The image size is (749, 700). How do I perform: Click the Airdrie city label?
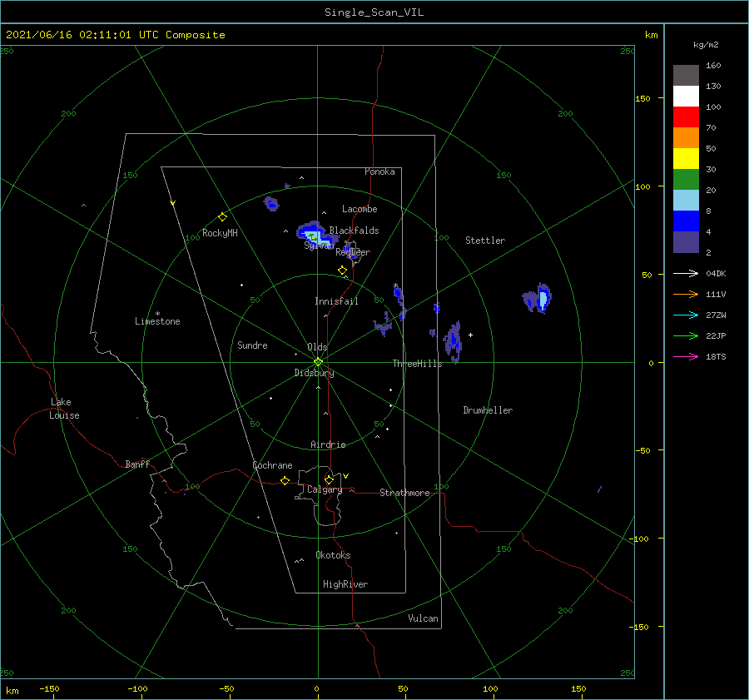point(328,444)
